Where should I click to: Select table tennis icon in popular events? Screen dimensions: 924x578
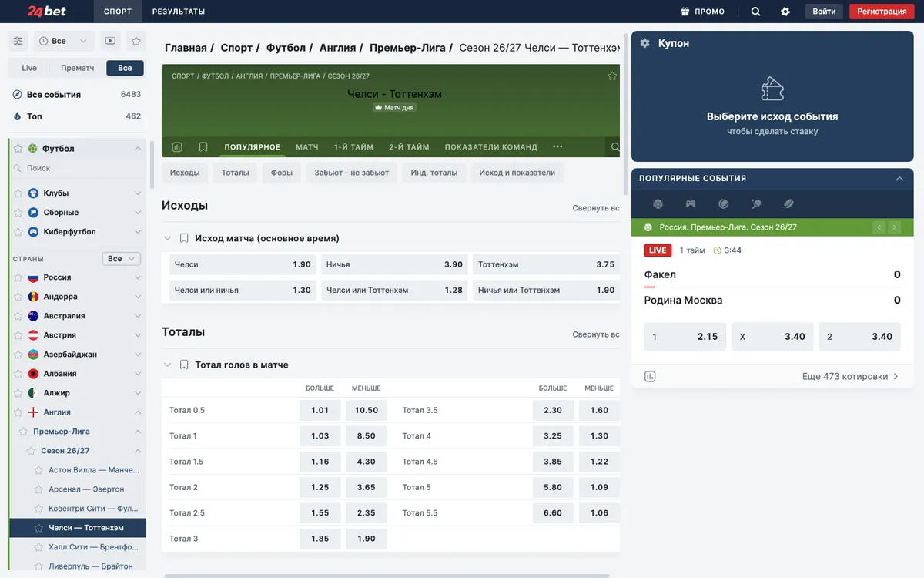756,204
